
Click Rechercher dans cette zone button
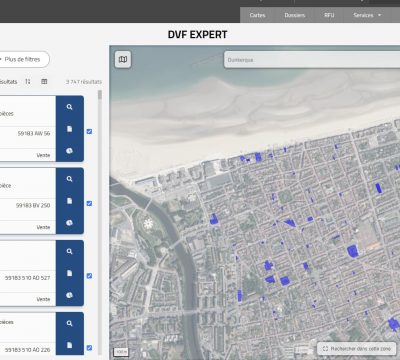(x=357, y=349)
